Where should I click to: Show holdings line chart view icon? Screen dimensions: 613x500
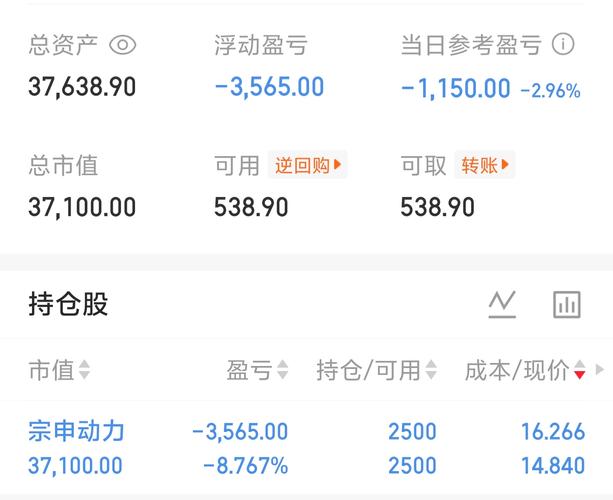click(502, 304)
